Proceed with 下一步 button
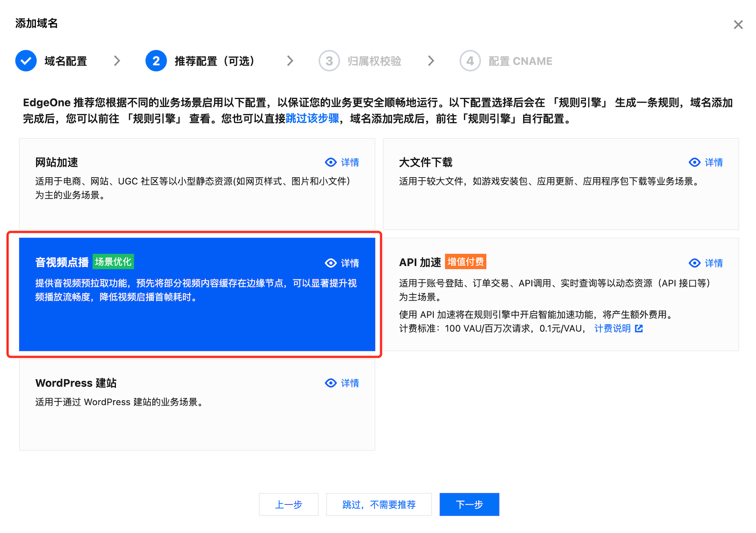The height and width of the screenshot is (533, 756). pos(469,505)
